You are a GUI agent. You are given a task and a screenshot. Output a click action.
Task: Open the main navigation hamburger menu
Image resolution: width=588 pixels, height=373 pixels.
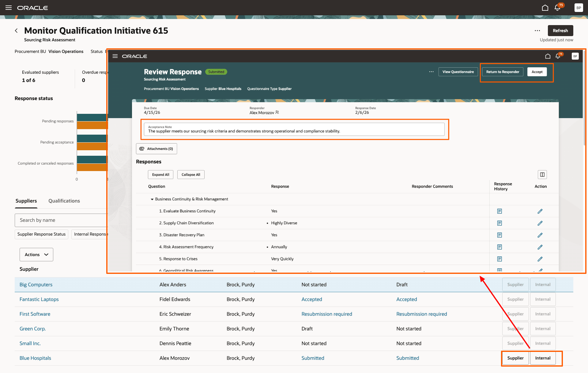9,8
